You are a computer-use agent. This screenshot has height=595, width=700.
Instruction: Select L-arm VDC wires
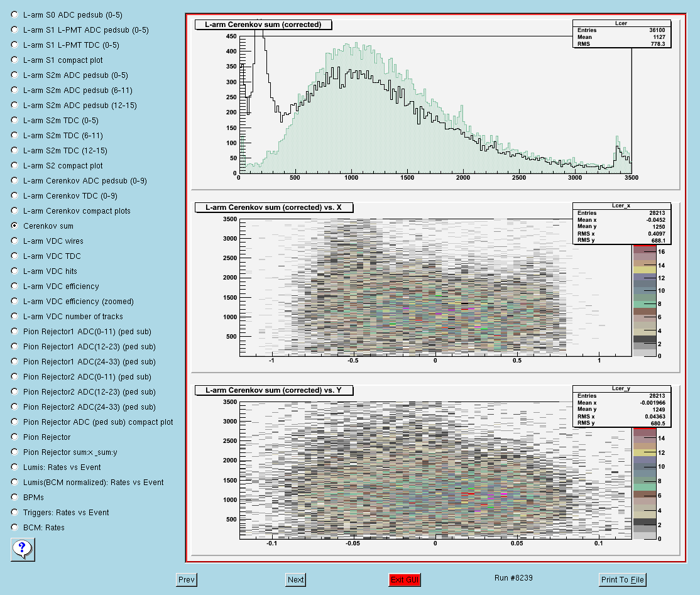point(14,241)
